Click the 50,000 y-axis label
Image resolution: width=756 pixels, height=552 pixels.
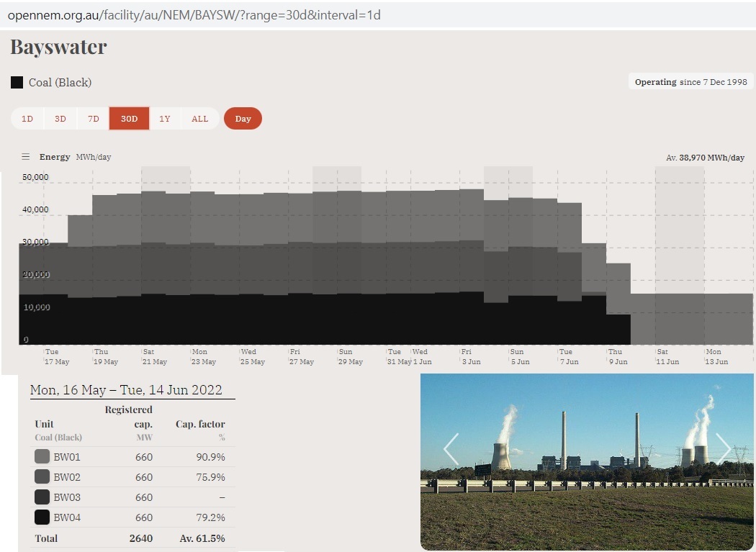pyautogui.click(x=35, y=177)
